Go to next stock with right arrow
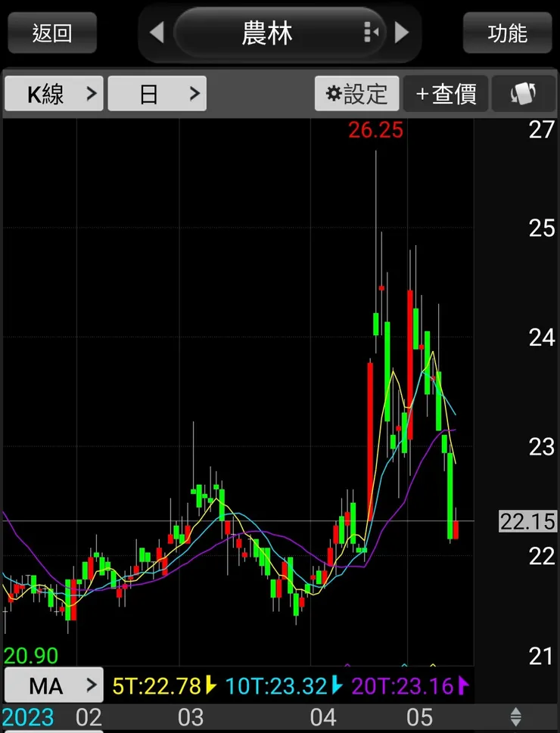This screenshot has height=733, width=560. [x=402, y=33]
